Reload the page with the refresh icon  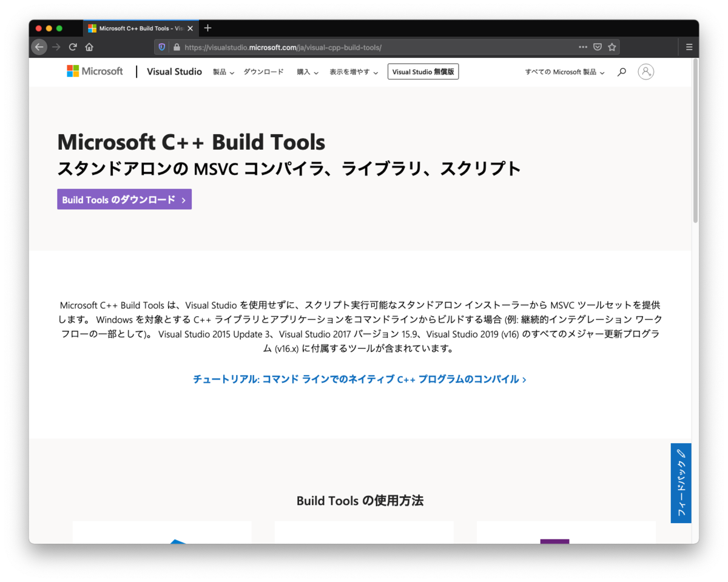(73, 47)
